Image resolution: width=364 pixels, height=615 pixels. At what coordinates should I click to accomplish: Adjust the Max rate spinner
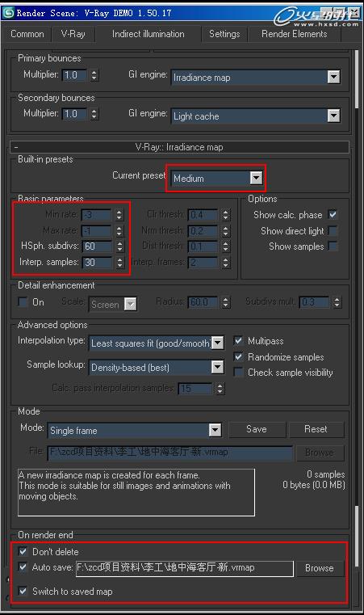click(x=119, y=231)
